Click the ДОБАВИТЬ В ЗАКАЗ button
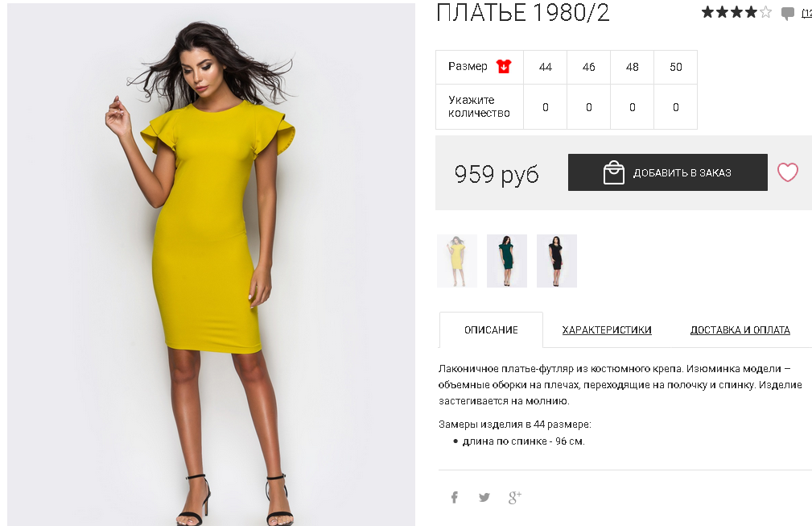 point(667,172)
